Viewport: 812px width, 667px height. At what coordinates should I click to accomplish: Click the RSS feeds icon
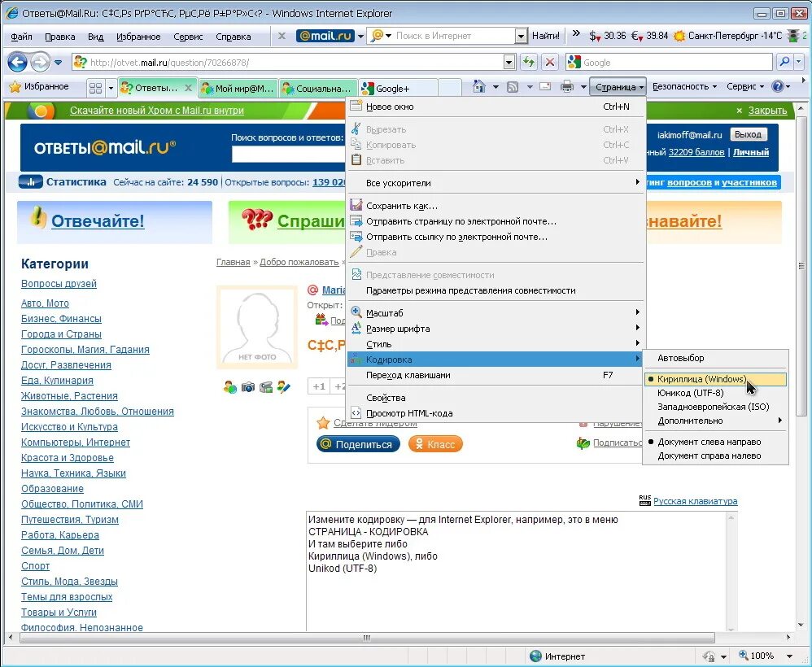coord(512,87)
